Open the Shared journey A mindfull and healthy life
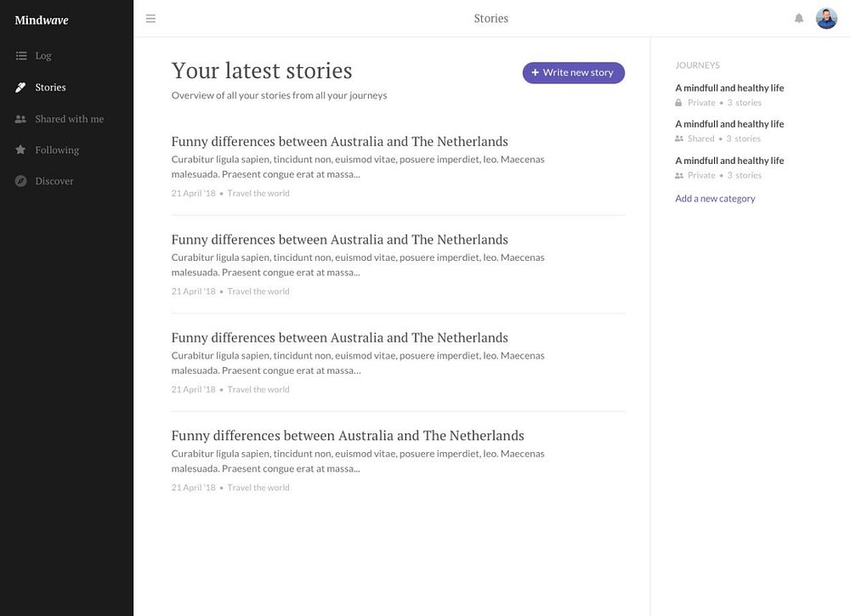The width and height of the screenshot is (850, 616). (x=729, y=124)
